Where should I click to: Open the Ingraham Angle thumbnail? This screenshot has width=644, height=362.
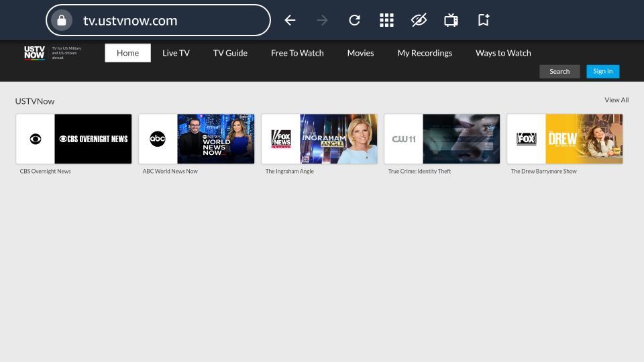coord(338,139)
